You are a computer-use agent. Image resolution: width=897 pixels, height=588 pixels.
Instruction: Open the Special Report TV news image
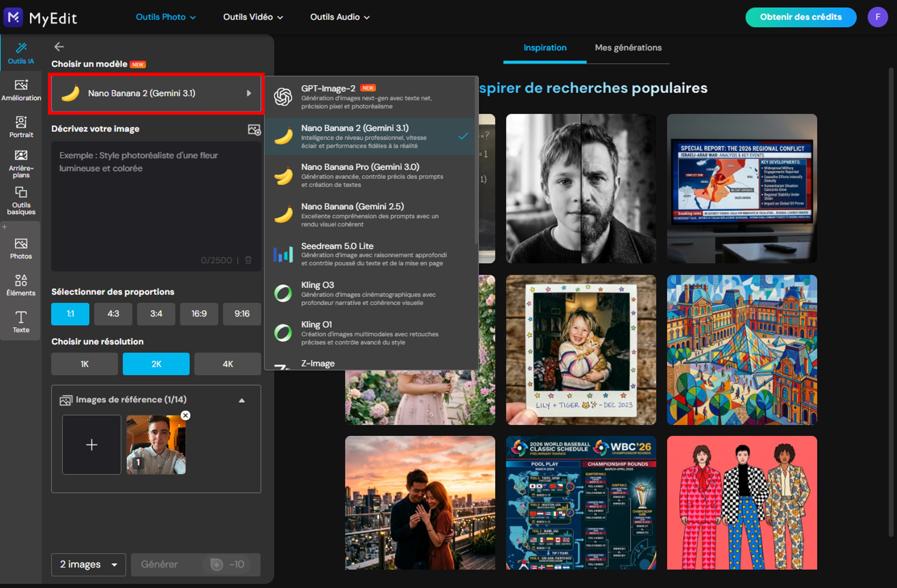coord(742,188)
